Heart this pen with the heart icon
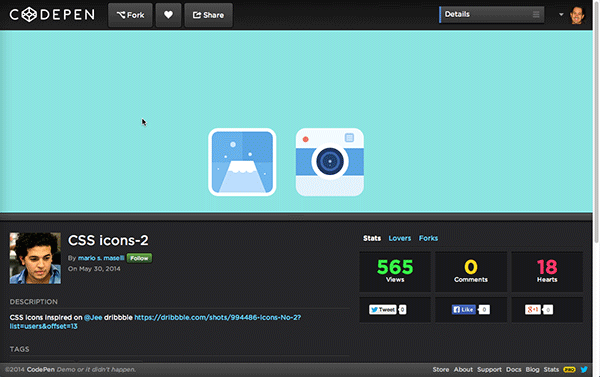600x377 pixels. click(x=168, y=15)
